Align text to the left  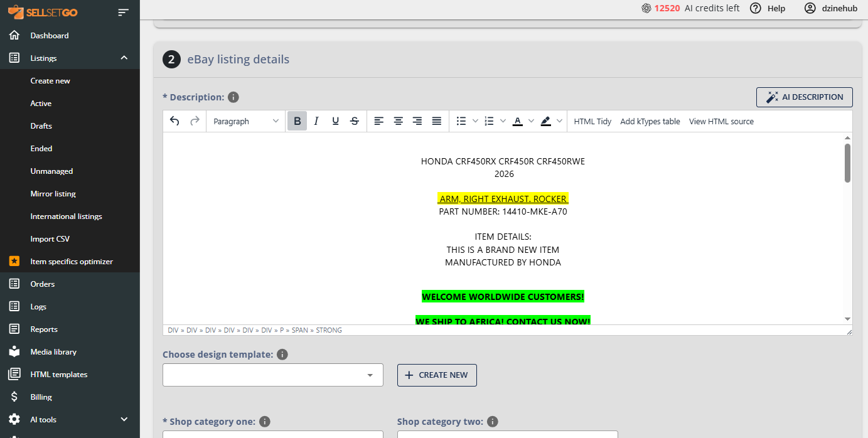pyautogui.click(x=378, y=121)
